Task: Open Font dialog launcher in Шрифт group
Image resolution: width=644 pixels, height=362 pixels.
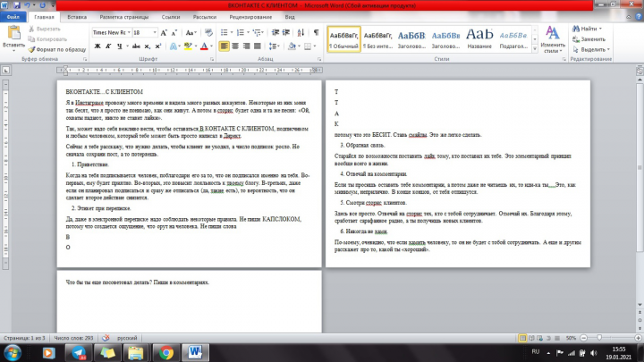Action: (x=212, y=59)
